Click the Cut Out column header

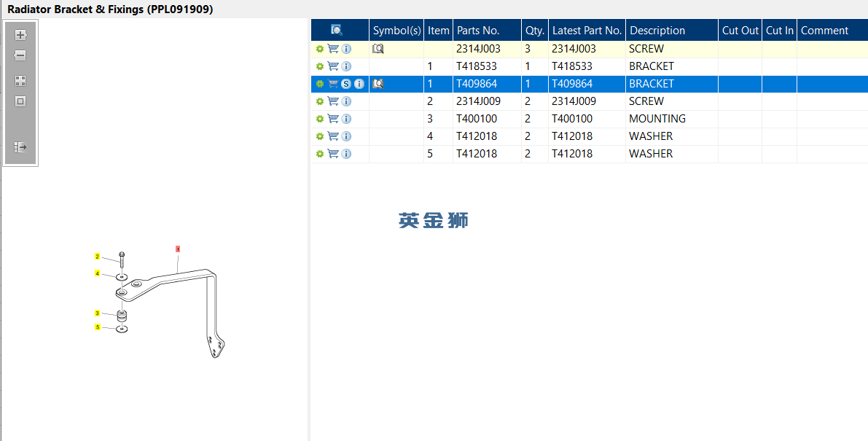click(740, 31)
